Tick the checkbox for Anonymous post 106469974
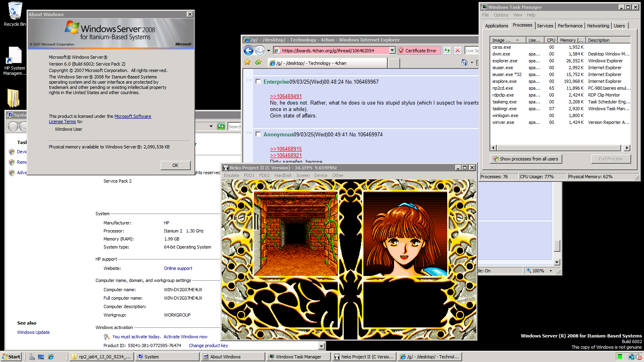 [258, 134]
